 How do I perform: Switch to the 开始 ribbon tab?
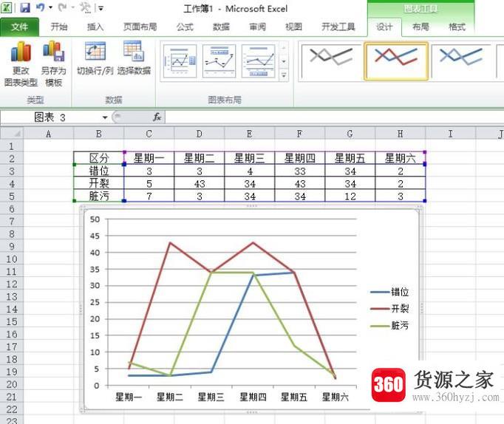click(x=59, y=27)
